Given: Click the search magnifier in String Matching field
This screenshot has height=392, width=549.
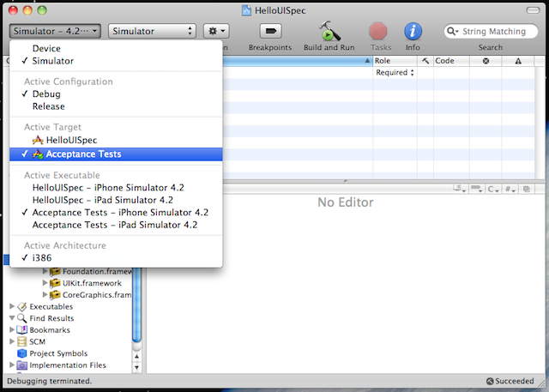Looking at the screenshot, I should [452, 31].
